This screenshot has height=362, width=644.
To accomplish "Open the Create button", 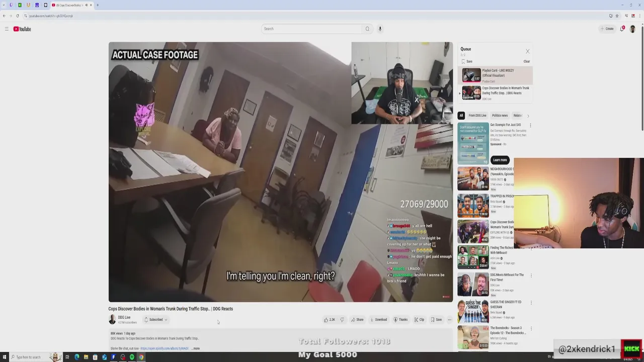I will [607, 29].
